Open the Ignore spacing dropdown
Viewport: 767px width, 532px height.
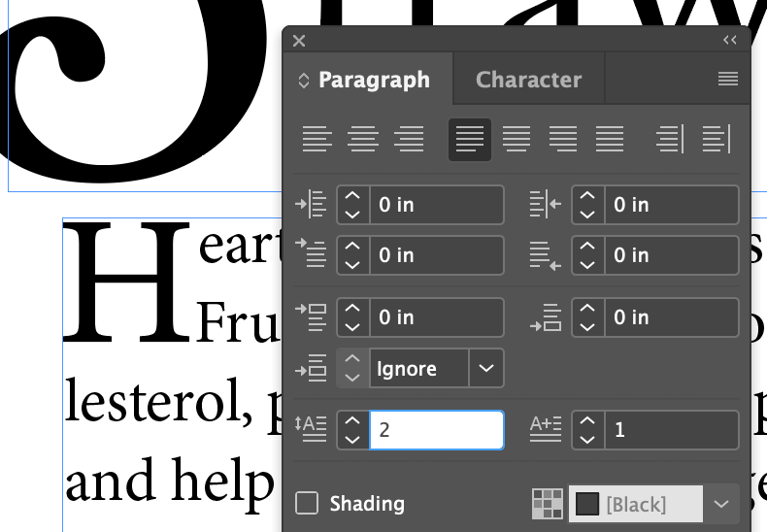click(x=485, y=368)
